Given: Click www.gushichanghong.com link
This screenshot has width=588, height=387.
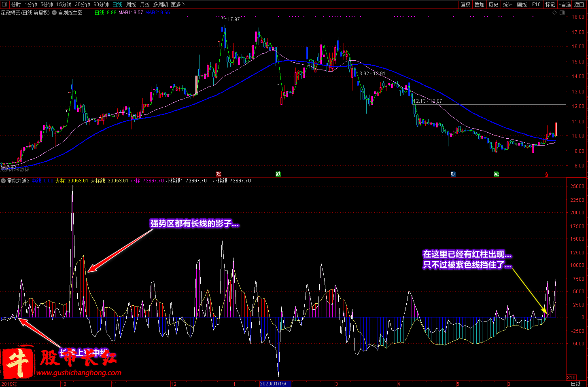Looking at the screenshot, I should pos(79,372).
